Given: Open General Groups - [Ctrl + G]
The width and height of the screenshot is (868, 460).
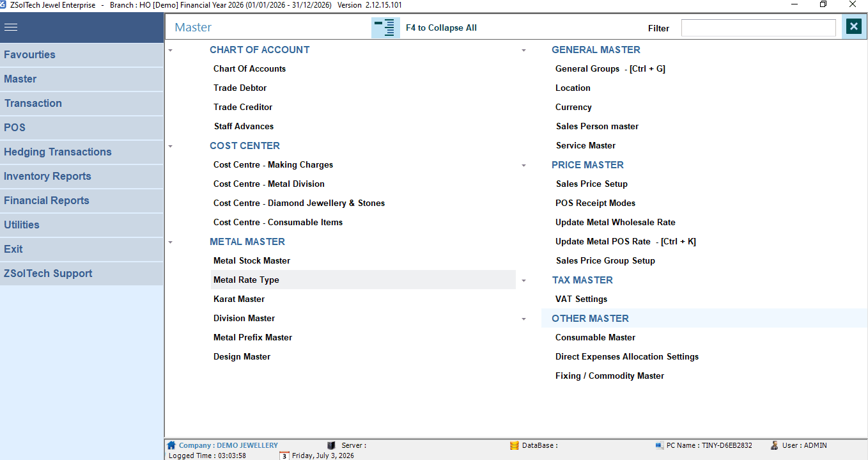Looking at the screenshot, I should [x=610, y=68].
